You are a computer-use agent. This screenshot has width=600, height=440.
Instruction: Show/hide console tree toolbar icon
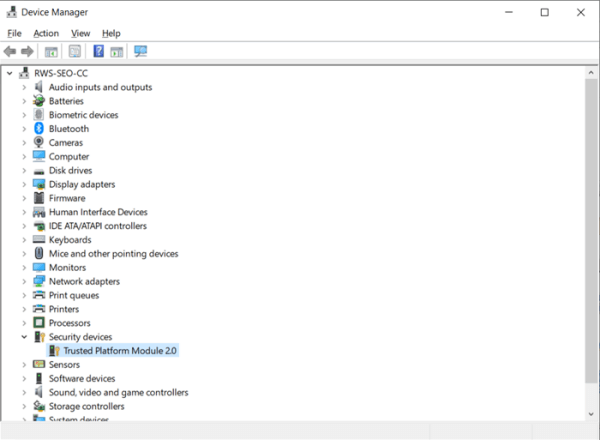click(51, 52)
